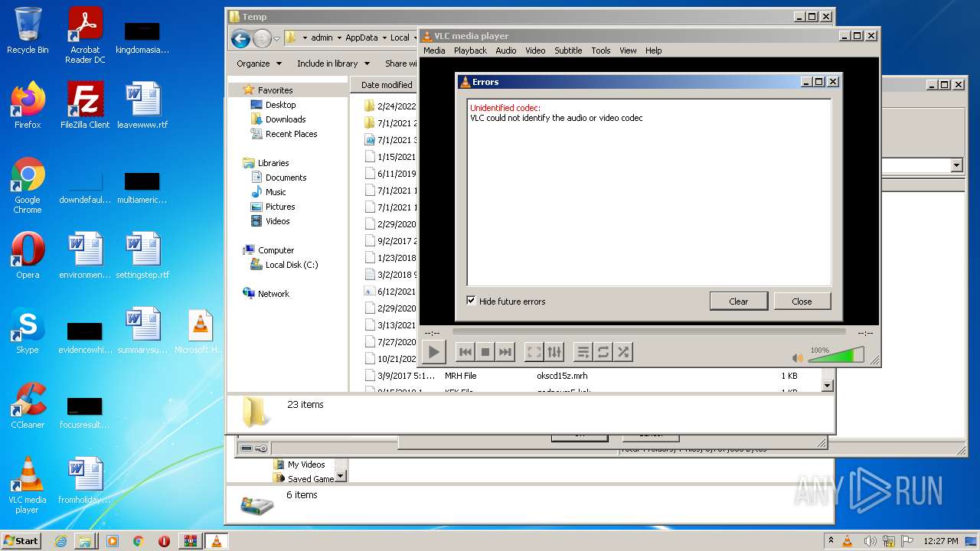
Task: Click the Windows Start button
Action: 21,540
